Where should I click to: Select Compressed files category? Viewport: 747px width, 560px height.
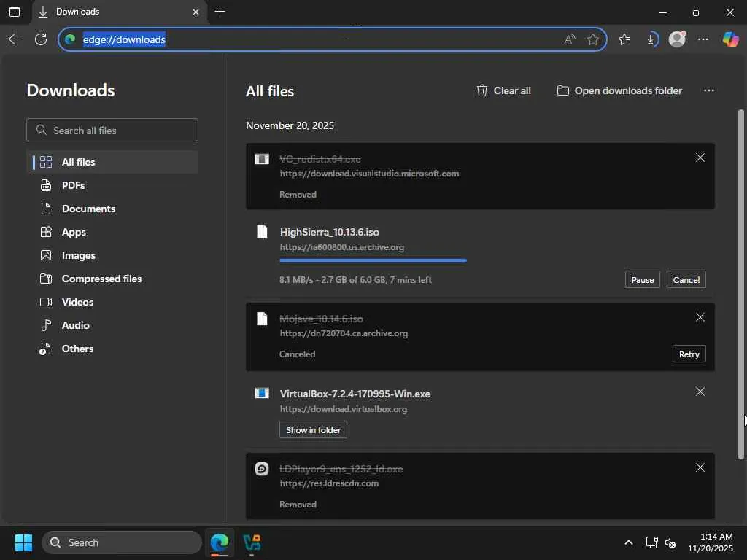(x=101, y=279)
